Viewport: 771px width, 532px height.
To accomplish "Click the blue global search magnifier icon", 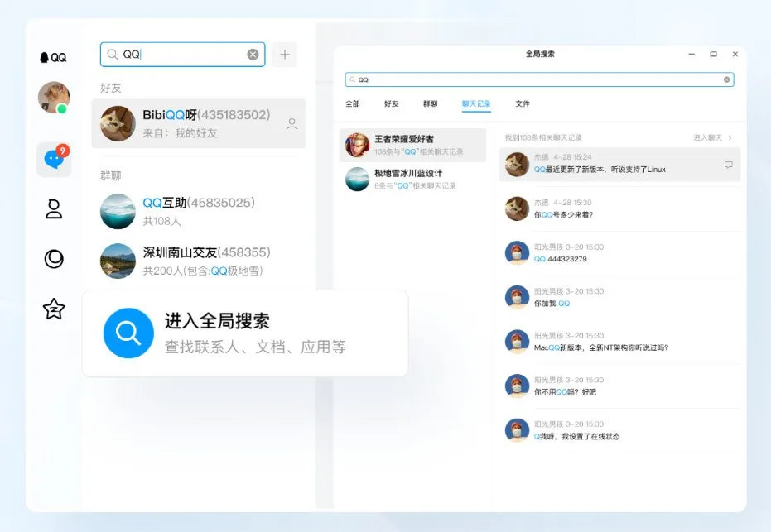I will [128, 333].
